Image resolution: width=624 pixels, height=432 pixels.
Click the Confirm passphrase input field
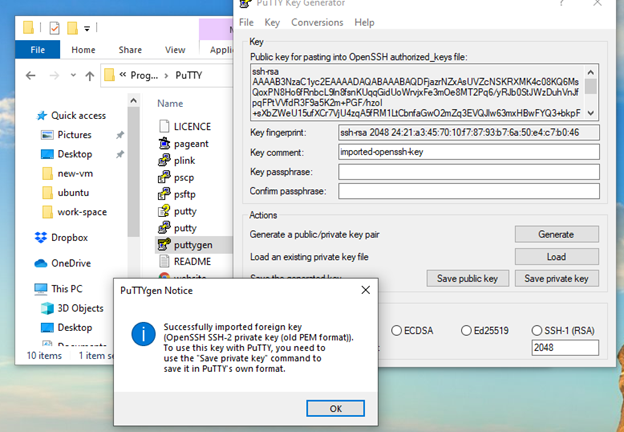click(x=469, y=191)
